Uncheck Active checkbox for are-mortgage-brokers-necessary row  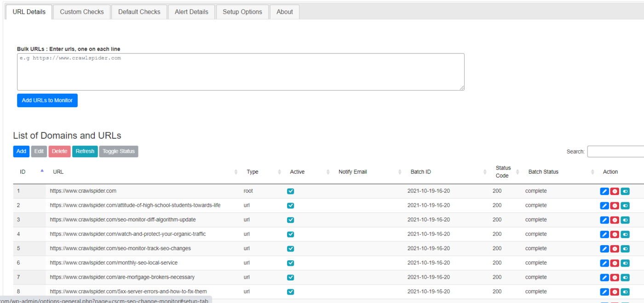tap(290, 278)
